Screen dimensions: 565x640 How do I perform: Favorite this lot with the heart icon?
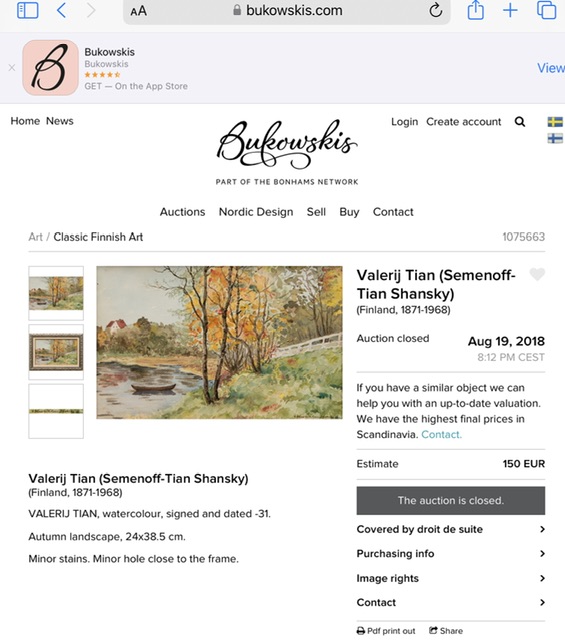537,274
